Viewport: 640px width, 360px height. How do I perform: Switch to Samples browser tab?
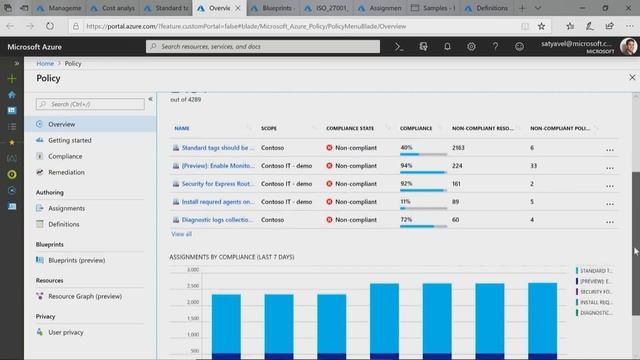(x=434, y=8)
